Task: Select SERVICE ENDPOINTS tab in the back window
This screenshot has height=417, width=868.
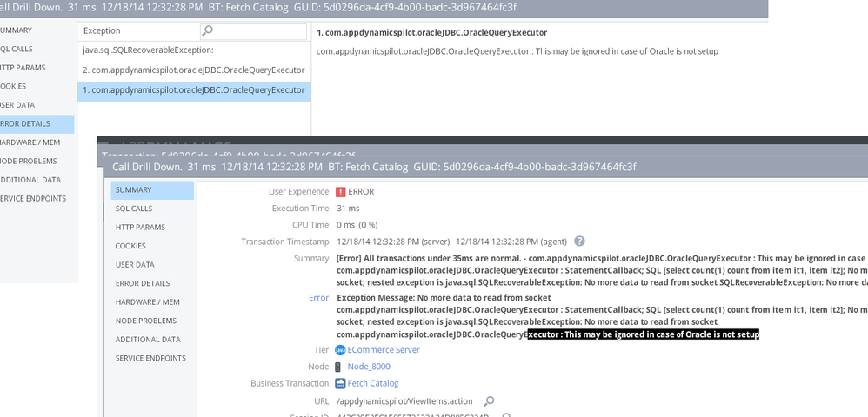Action: (37, 199)
